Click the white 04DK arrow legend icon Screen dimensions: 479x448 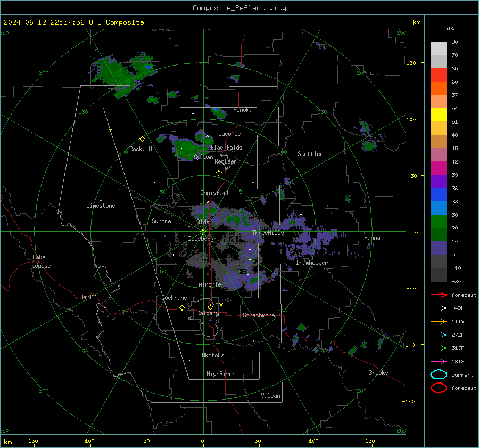pyautogui.click(x=439, y=308)
